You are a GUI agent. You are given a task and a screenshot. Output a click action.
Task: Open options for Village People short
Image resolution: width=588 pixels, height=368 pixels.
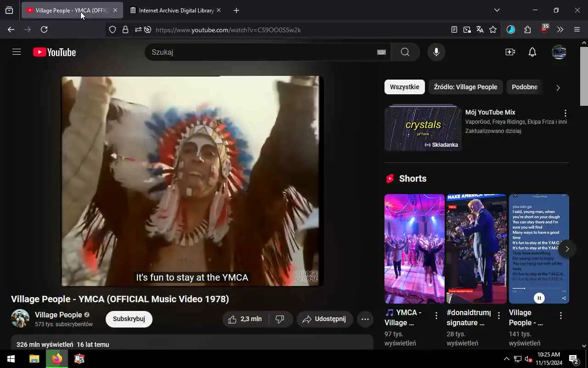(561, 316)
